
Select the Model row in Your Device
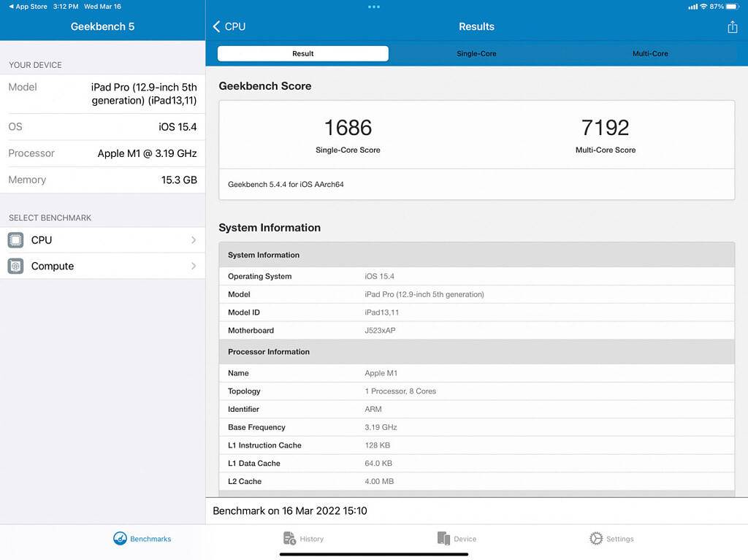point(102,93)
